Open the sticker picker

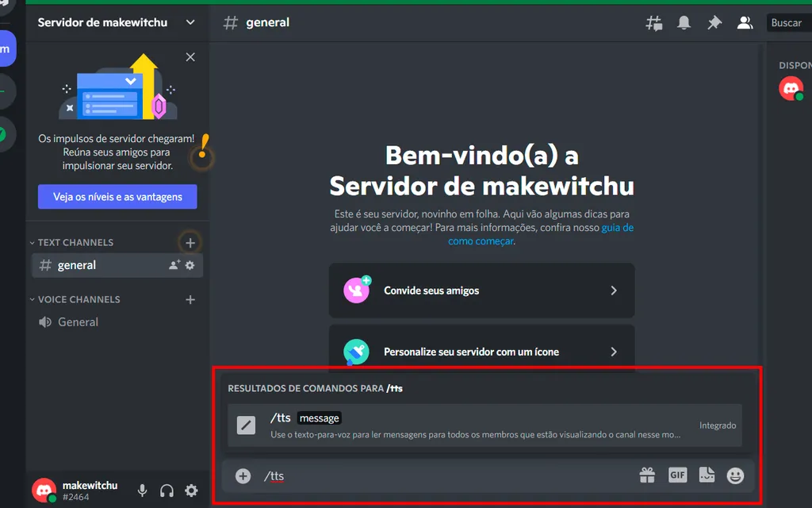click(707, 475)
